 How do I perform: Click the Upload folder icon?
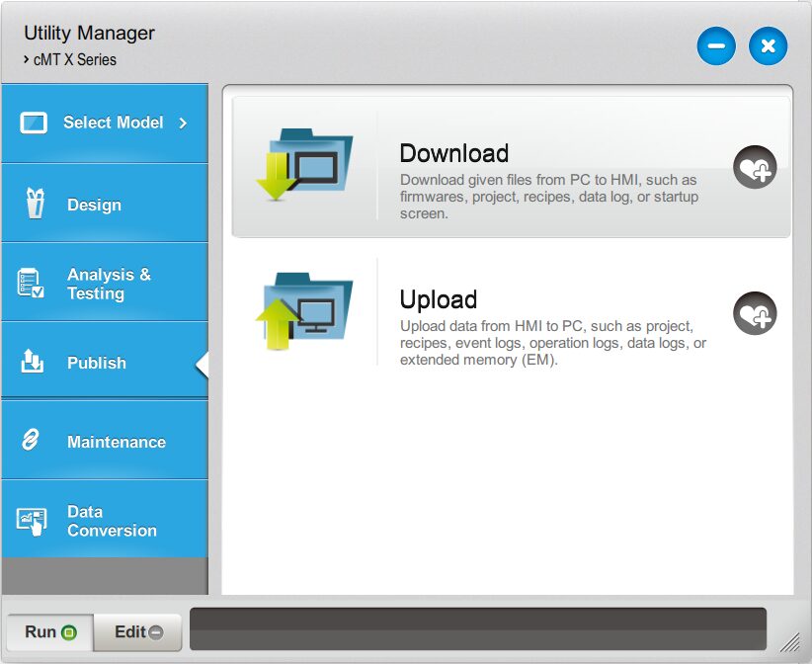coord(305,311)
